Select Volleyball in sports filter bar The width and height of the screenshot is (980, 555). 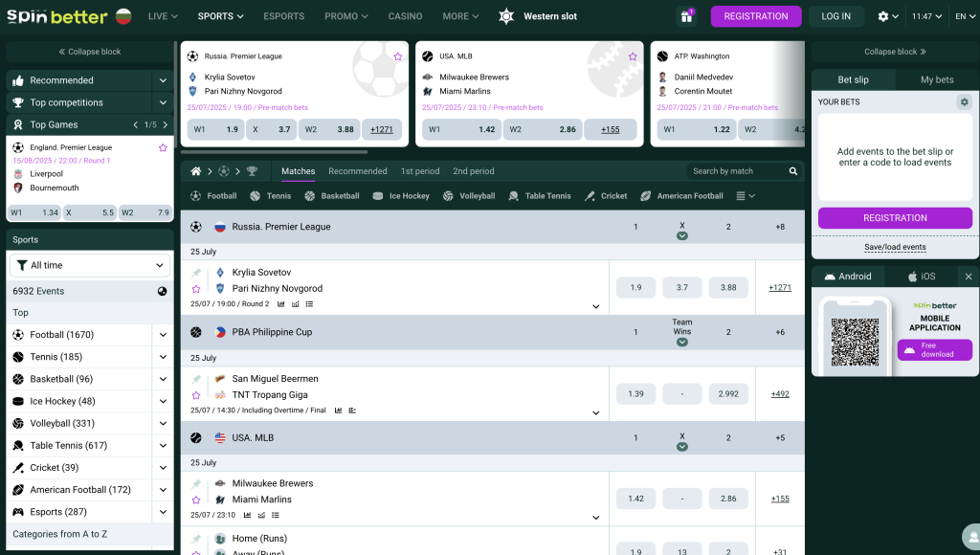click(469, 196)
